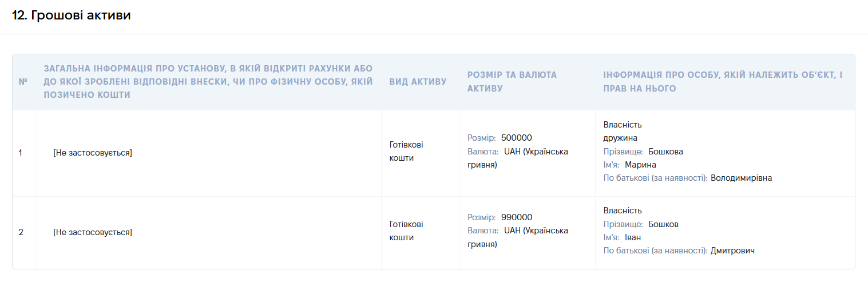Image resolution: width=868 pixels, height=286 pixels.
Task: Click the surname 'Бошков' in row two
Action: pyautogui.click(x=663, y=224)
